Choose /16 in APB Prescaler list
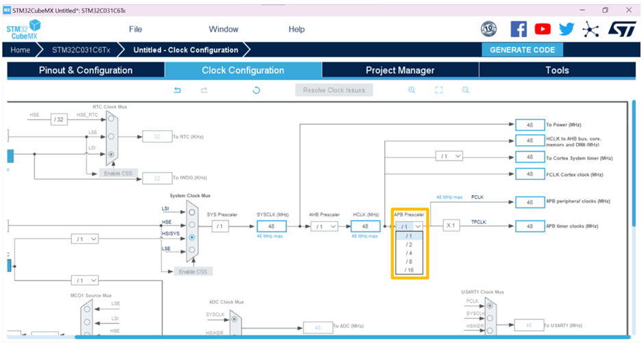 point(409,270)
